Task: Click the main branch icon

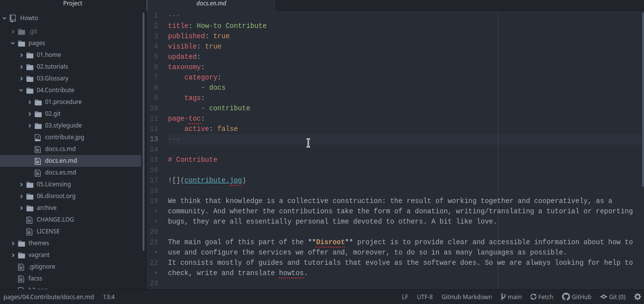Action: pos(503,297)
